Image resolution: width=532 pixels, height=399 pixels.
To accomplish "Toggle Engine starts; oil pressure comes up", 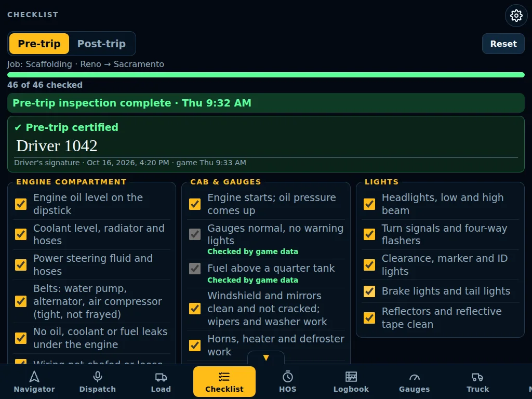I will point(195,204).
